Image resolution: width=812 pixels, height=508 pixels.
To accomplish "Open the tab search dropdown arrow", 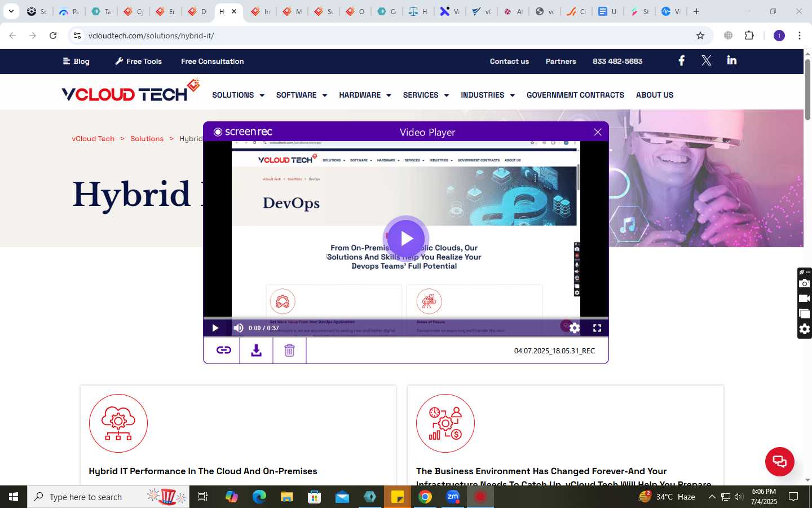I will pyautogui.click(x=11, y=11).
